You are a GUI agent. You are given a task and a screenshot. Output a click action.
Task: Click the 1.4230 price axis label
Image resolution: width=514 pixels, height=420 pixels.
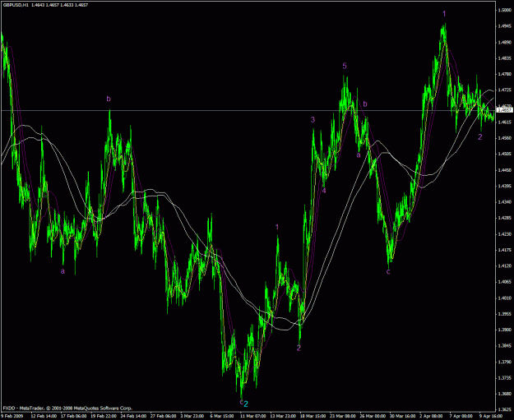coord(505,234)
